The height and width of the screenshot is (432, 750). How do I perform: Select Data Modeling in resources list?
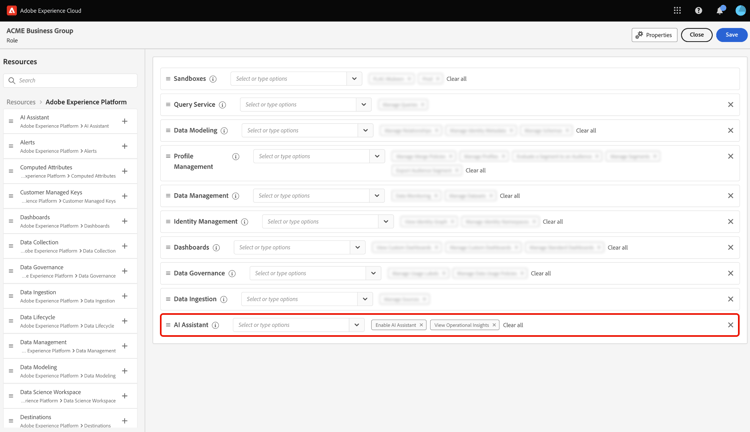click(68, 371)
